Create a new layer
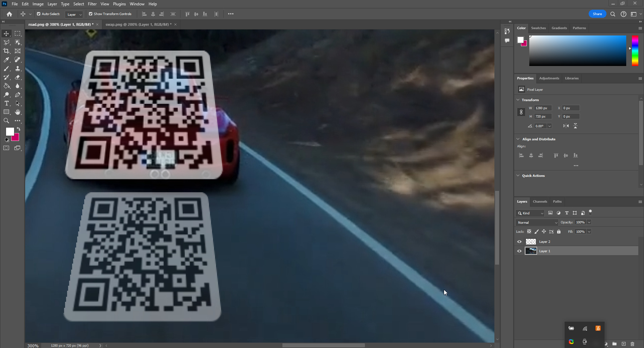 624,344
